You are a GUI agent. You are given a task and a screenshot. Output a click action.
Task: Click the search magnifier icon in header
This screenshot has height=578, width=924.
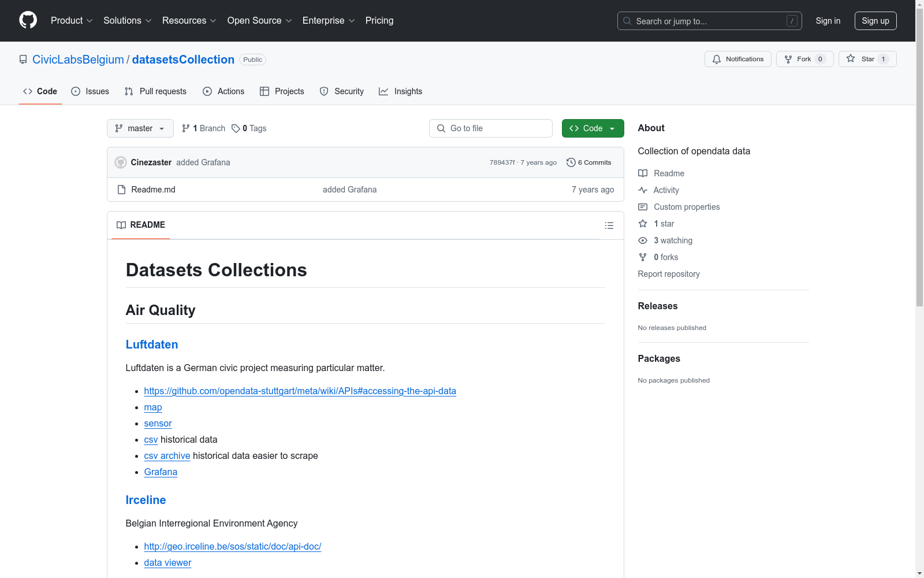pos(627,21)
